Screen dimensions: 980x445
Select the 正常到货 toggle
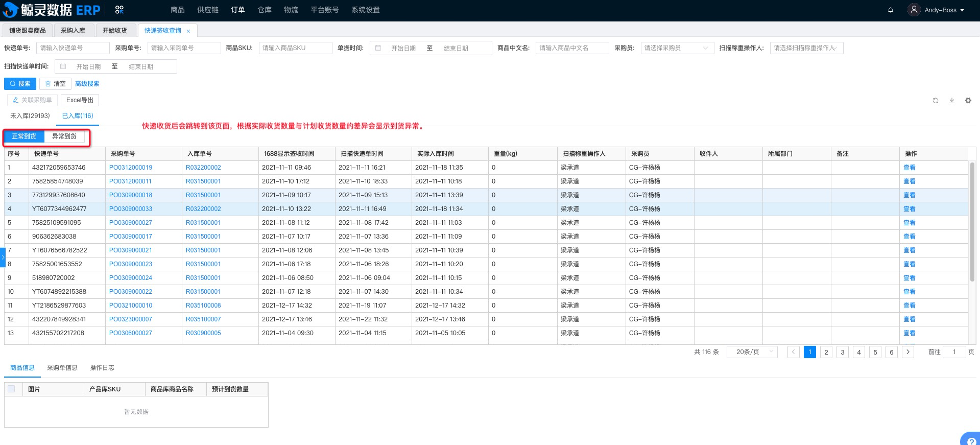tap(24, 136)
